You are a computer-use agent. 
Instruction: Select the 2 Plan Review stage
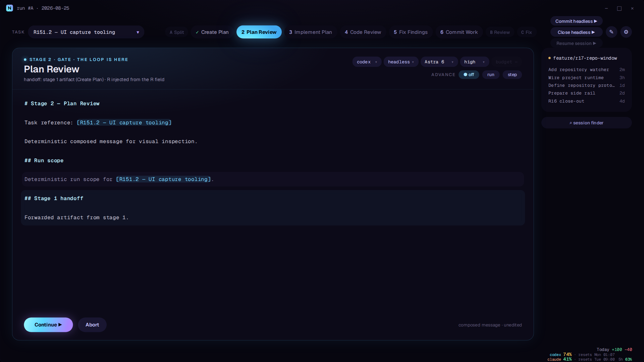(259, 32)
